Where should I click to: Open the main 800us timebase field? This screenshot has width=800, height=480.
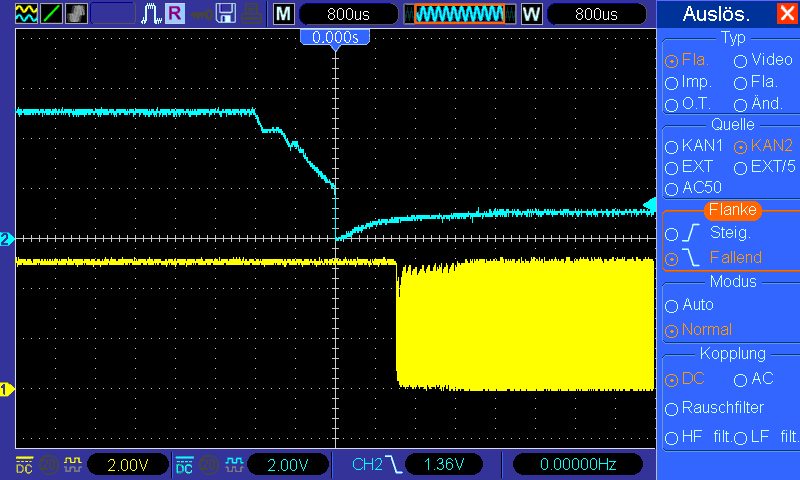(x=348, y=14)
